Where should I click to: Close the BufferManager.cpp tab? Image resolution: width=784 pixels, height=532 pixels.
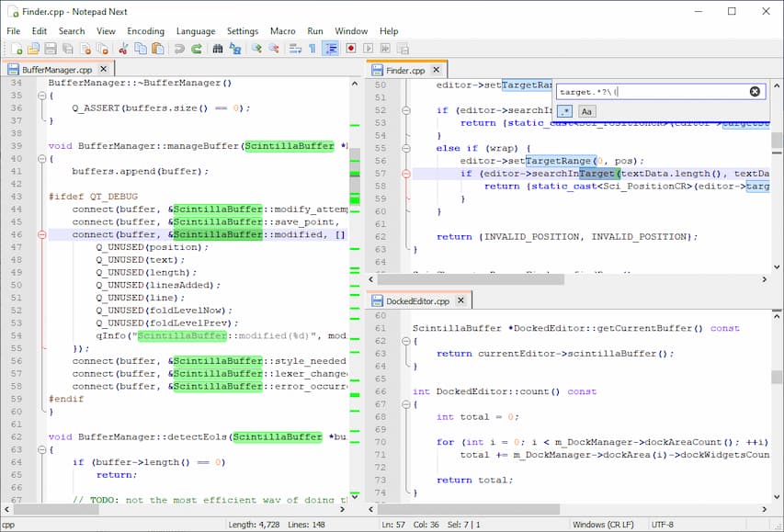click(x=104, y=69)
